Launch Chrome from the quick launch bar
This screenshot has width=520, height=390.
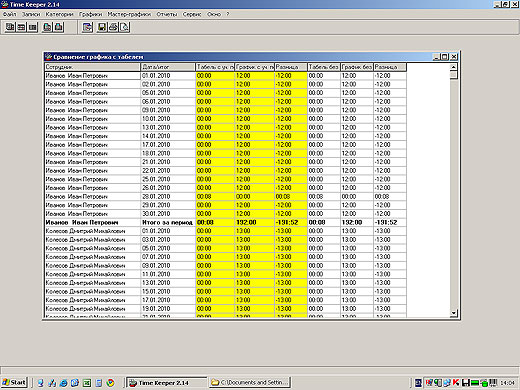[110, 383]
